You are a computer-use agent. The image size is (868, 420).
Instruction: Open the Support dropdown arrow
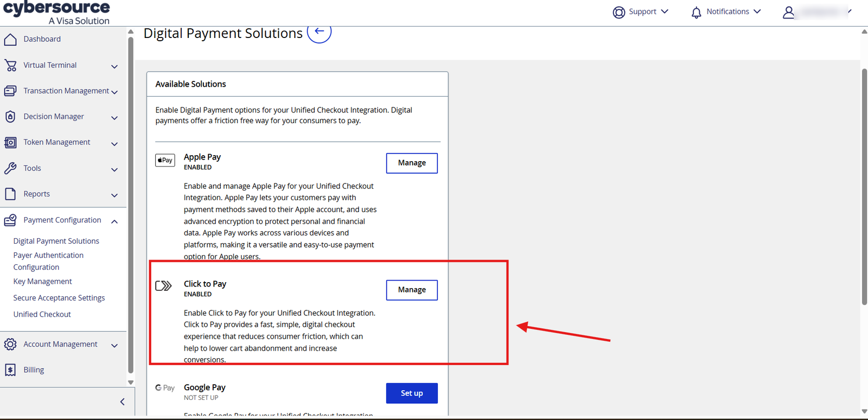point(665,11)
